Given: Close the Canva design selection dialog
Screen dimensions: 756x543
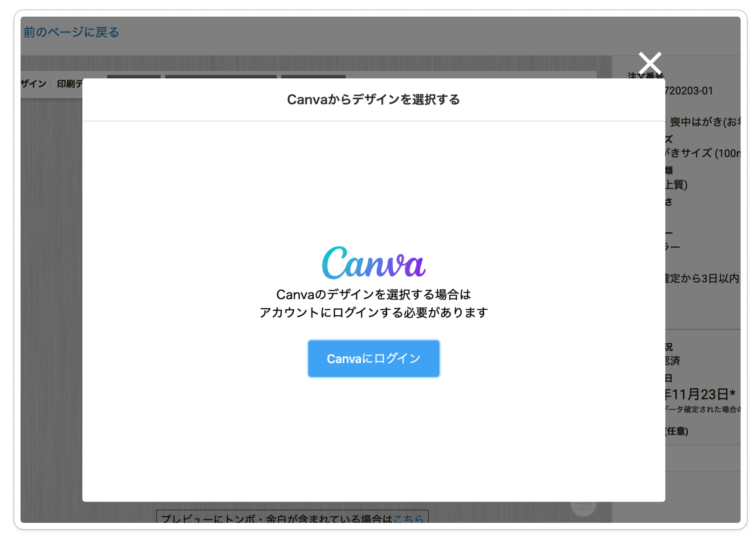Looking at the screenshot, I should 649,63.
